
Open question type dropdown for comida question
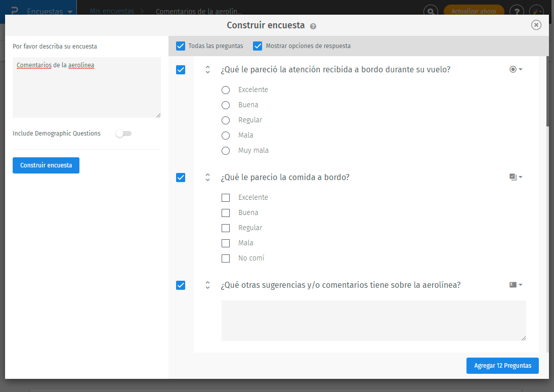pyautogui.click(x=516, y=177)
